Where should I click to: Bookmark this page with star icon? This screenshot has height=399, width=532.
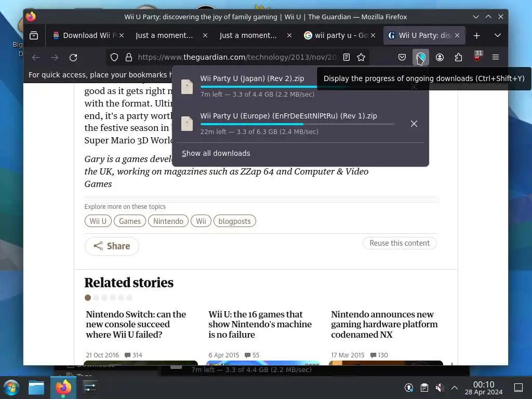pyautogui.click(x=361, y=57)
